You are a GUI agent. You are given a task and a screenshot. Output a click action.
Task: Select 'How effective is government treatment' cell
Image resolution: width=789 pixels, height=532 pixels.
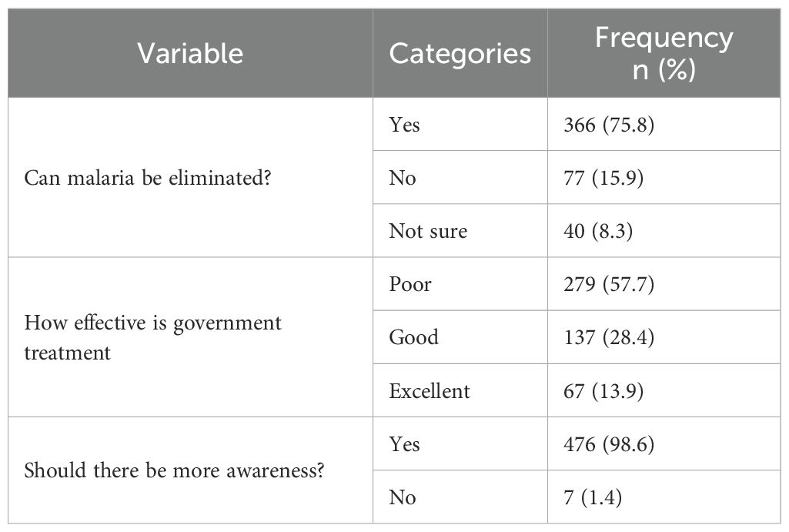tap(153, 337)
